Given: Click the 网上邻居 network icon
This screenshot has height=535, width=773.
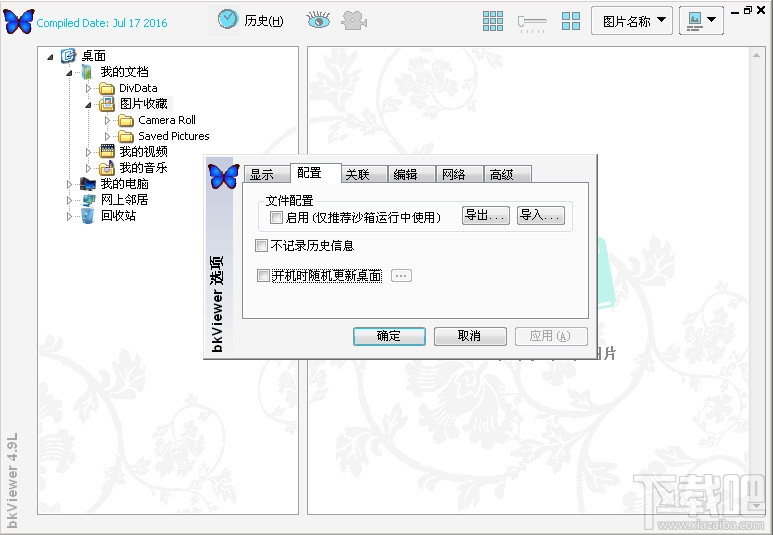Looking at the screenshot, I should (89, 200).
